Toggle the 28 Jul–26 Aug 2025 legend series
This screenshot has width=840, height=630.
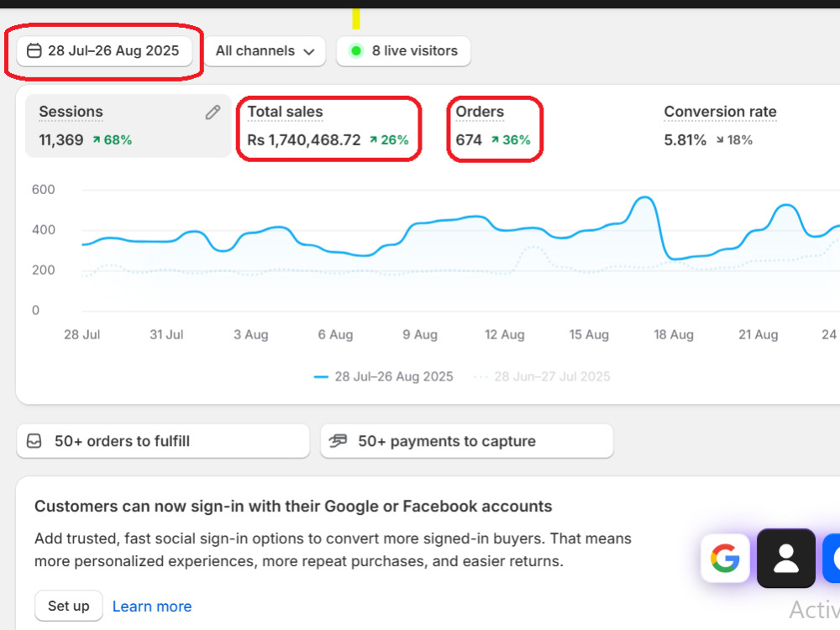click(384, 376)
